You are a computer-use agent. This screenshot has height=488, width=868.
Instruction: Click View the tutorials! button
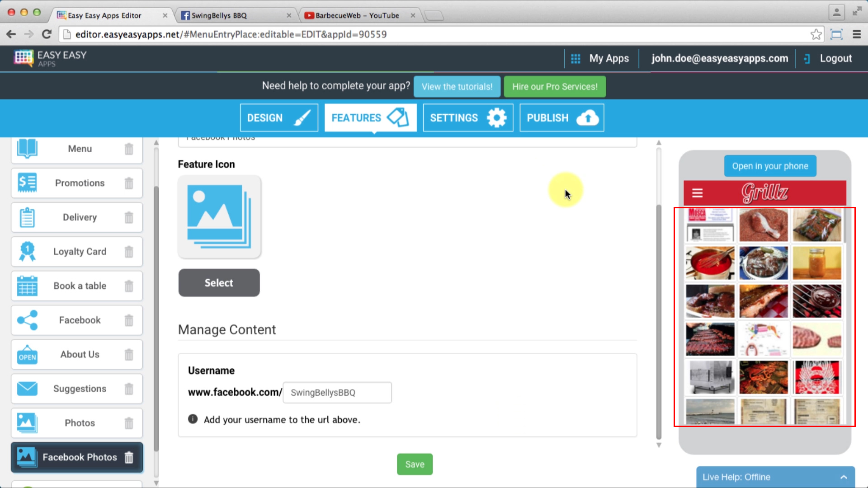click(457, 87)
